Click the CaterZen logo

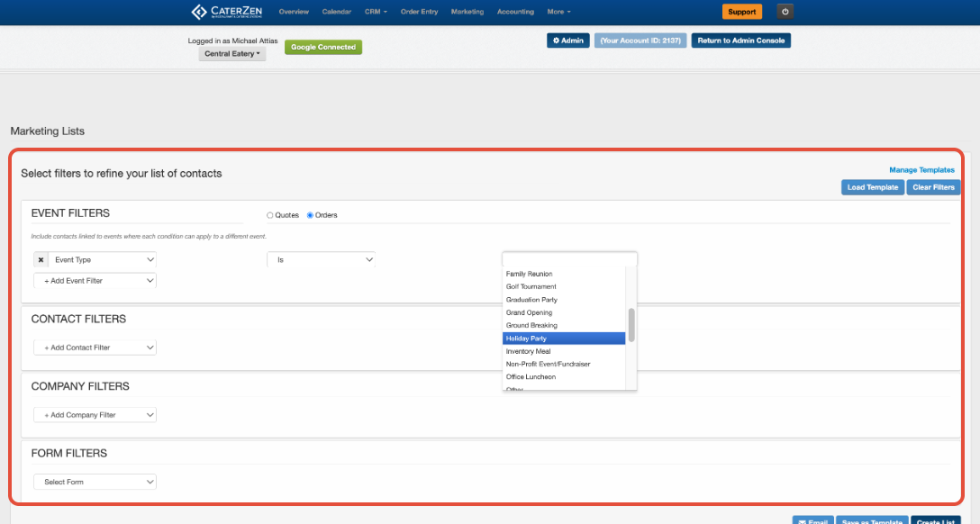[226, 12]
